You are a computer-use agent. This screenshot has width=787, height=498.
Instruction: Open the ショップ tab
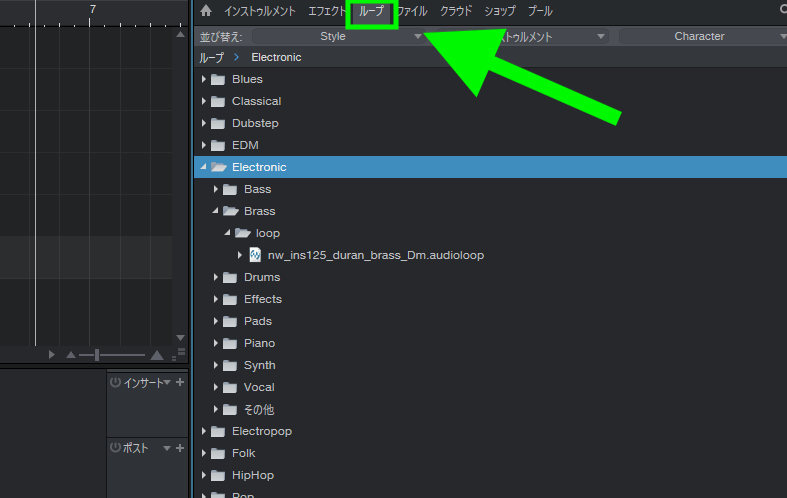[x=499, y=11]
